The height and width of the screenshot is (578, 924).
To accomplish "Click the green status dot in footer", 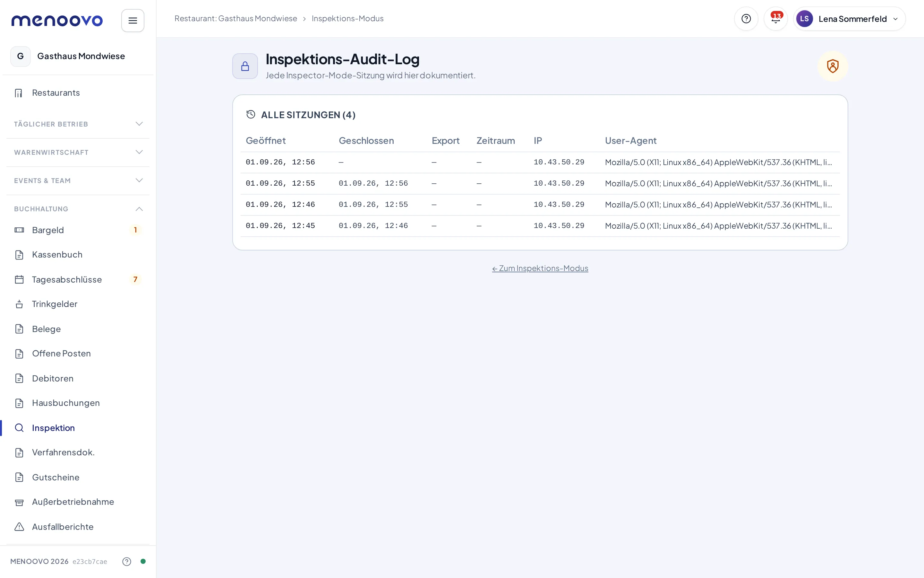I will click(143, 561).
